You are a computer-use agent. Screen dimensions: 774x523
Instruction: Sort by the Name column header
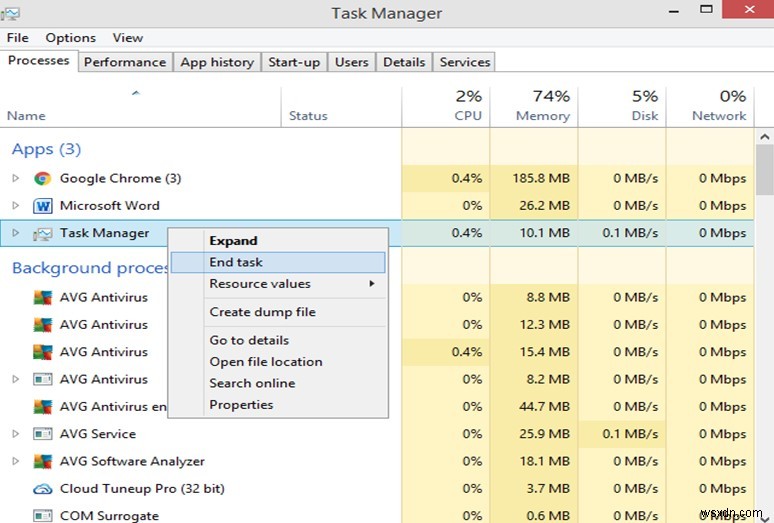coord(141,107)
